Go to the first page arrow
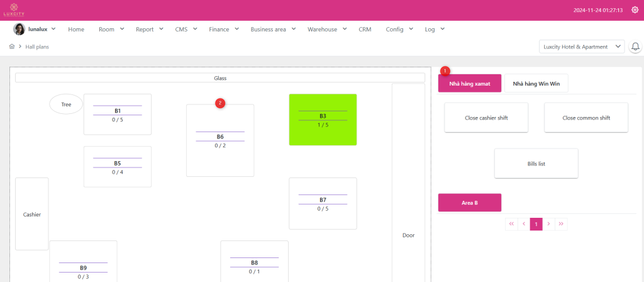Image resolution: width=644 pixels, height=282 pixels. click(511, 223)
